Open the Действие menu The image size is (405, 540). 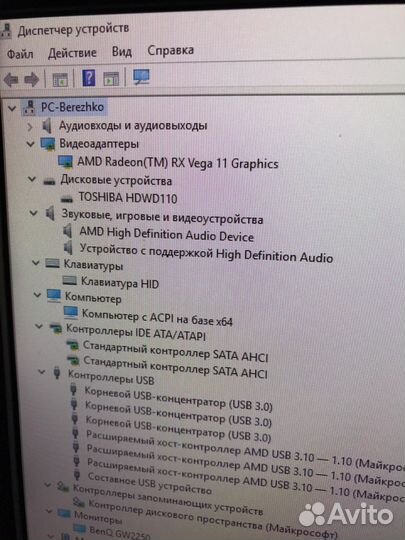72,53
